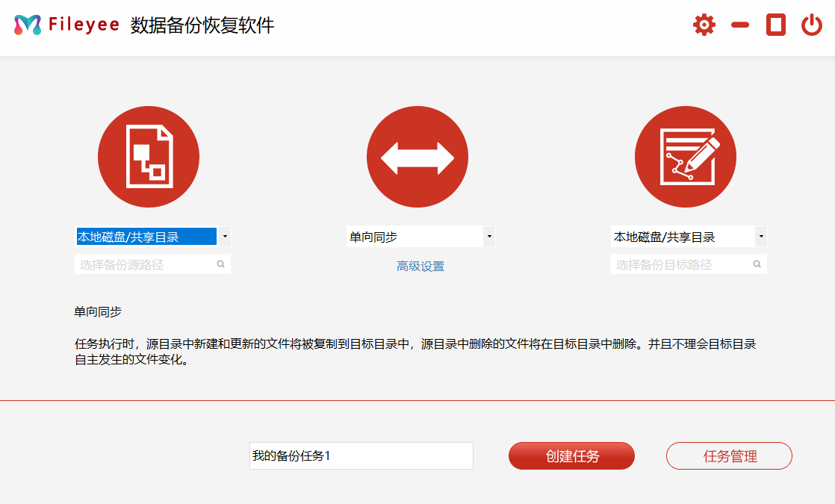Expand the source 本地磁盘/共享目录 dropdown arrow
This screenshot has width=835, height=504.
225,237
